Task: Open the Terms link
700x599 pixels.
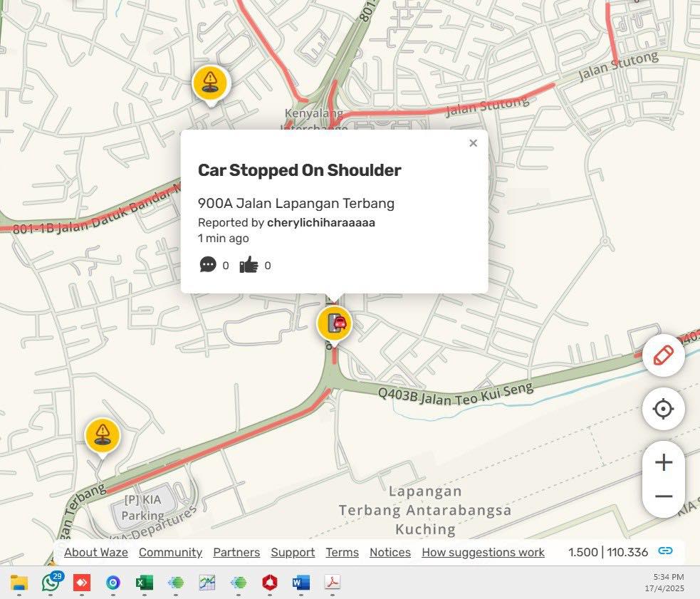Action: click(x=343, y=552)
